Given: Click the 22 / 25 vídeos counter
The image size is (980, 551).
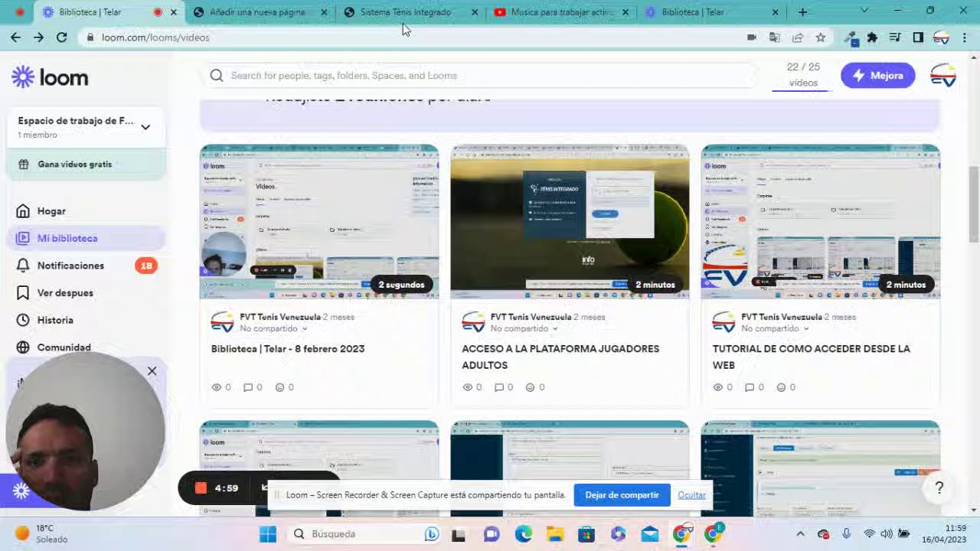Looking at the screenshot, I should pyautogui.click(x=803, y=75).
